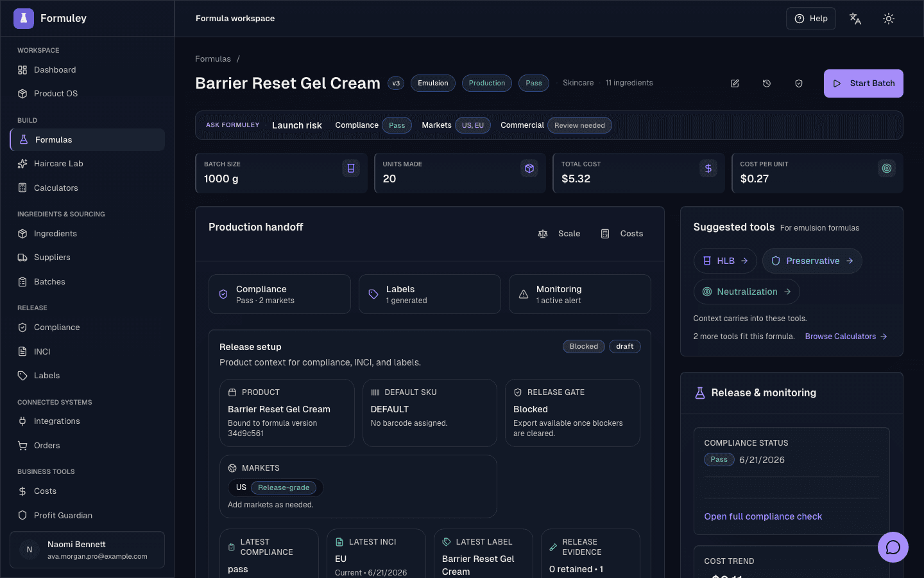This screenshot has height=578, width=924.
Task: Click the edit formula pencil icon
Action: pyautogui.click(x=735, y=83)
